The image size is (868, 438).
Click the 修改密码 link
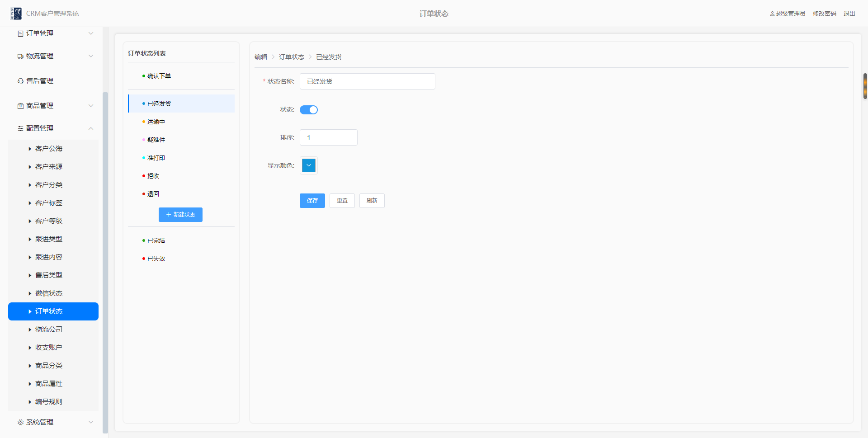(825, 14)
